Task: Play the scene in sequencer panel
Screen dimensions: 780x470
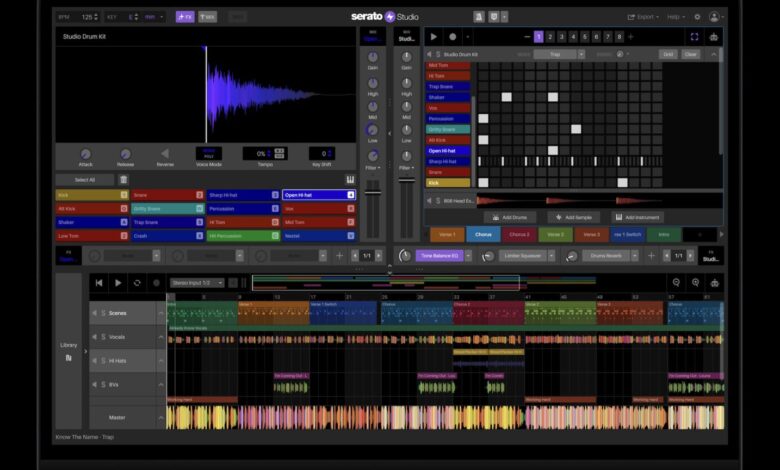Action: pos(433,37)
